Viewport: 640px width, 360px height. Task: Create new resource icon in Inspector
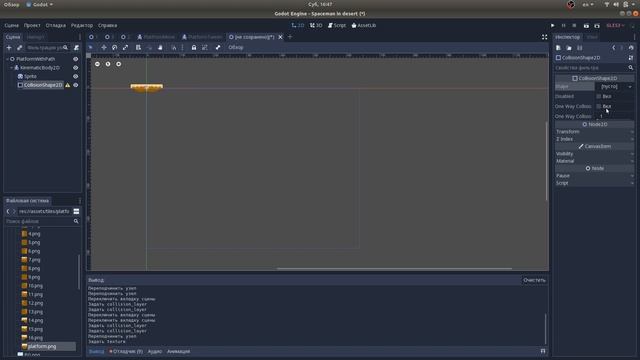[x=558, y=48]
